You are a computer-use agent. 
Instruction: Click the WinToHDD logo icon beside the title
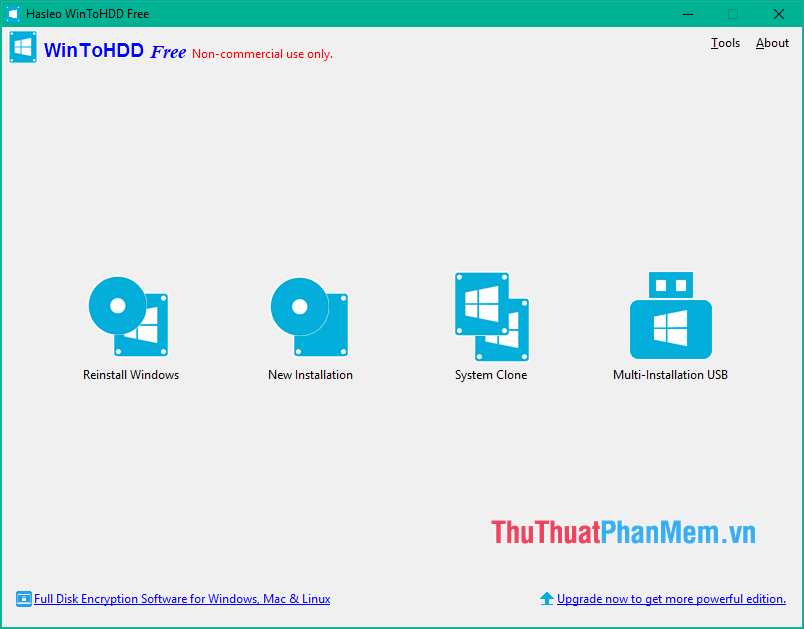pos(22,47)
